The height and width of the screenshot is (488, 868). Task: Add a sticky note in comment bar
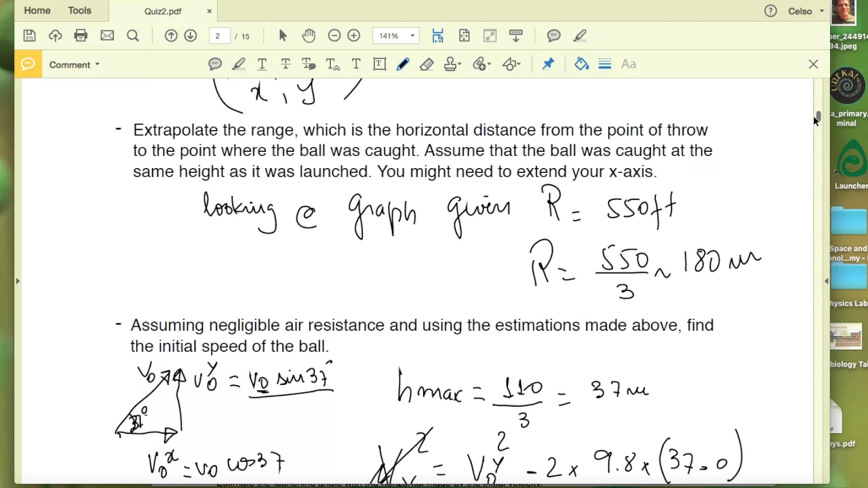point(215,64)
